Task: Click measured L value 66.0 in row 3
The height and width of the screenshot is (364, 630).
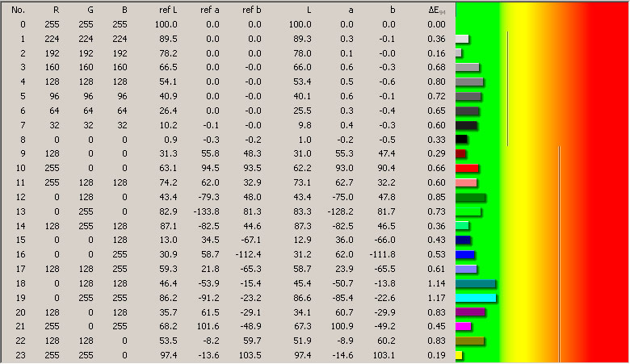Action: click(x=303, y=68)
